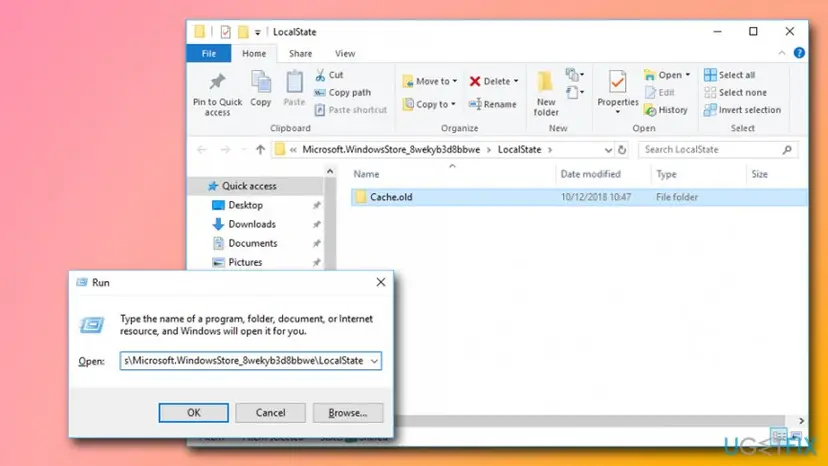Open the Easy access dropdown icon
The image size is (828, 466).
(575, 93)
